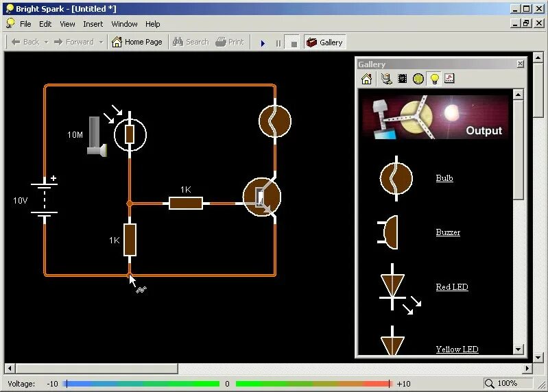
Task: Select the light bulb Output gallery category
Action: click(433, 79)
